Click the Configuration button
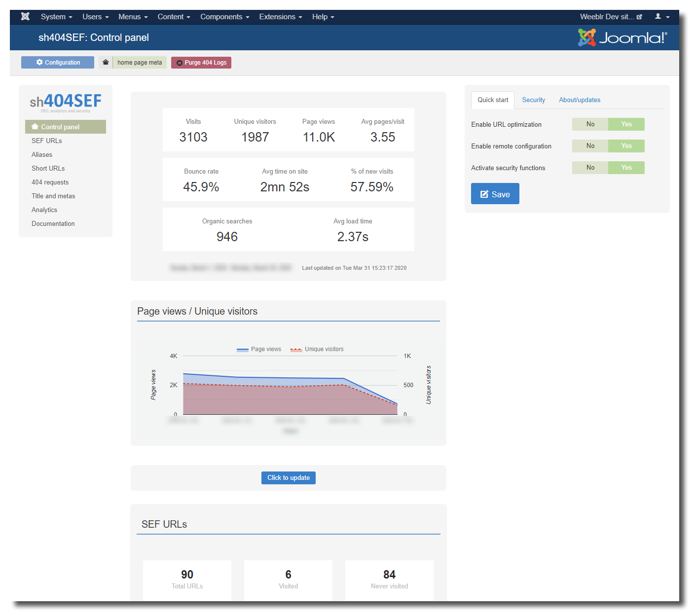The image size is (694, 616). (x=58, y=62)
